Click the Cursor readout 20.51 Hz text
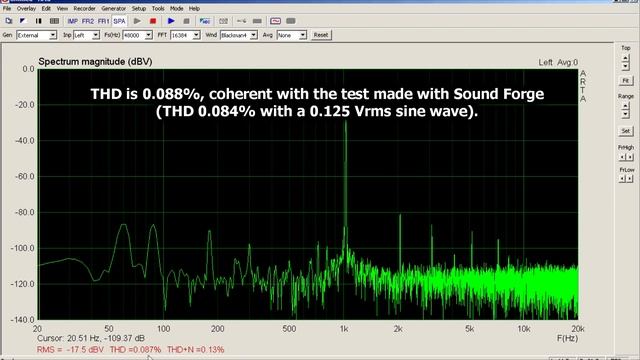This screenshot has height=360, width=640. tap(91, 338)
